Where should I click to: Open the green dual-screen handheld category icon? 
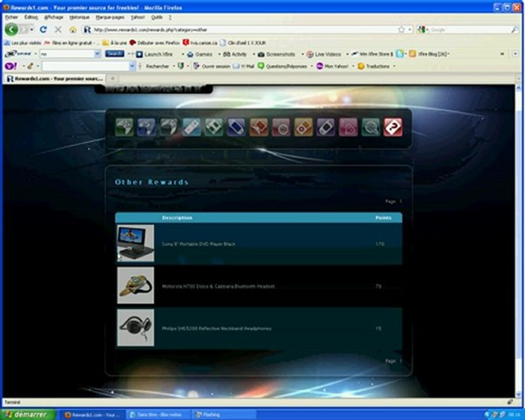[213, 127]
